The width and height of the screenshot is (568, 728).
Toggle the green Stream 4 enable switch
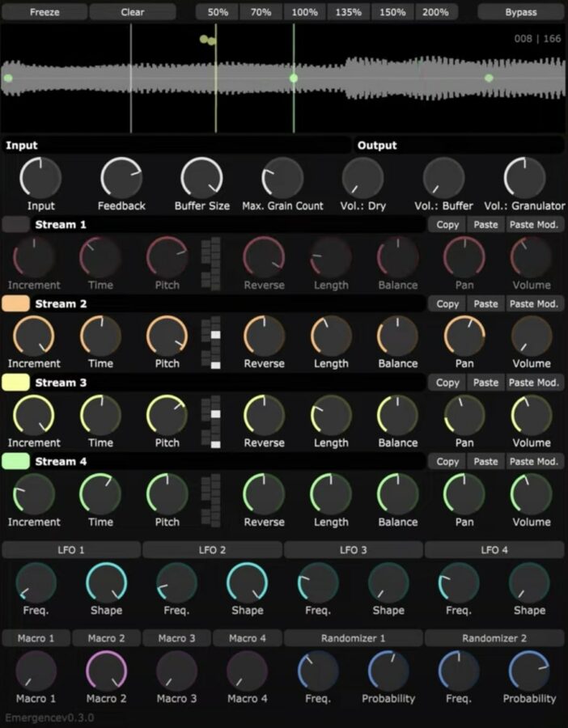[16, 462]
